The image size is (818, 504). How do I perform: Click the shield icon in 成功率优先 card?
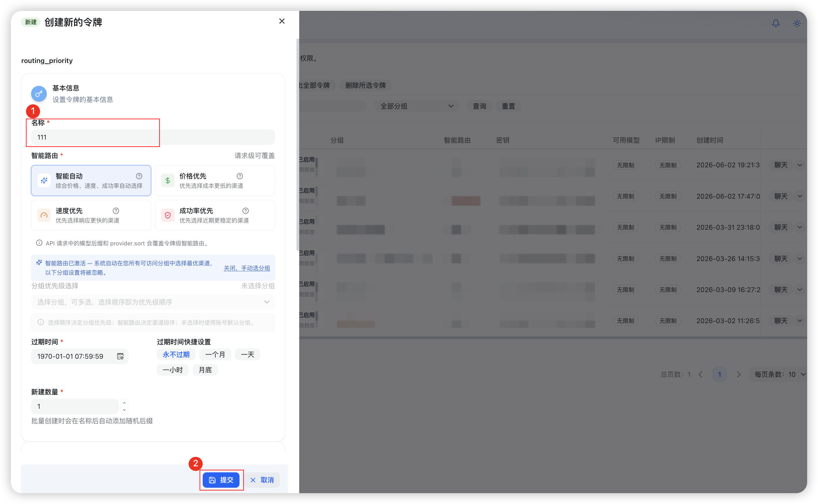[x=168, y=215]
